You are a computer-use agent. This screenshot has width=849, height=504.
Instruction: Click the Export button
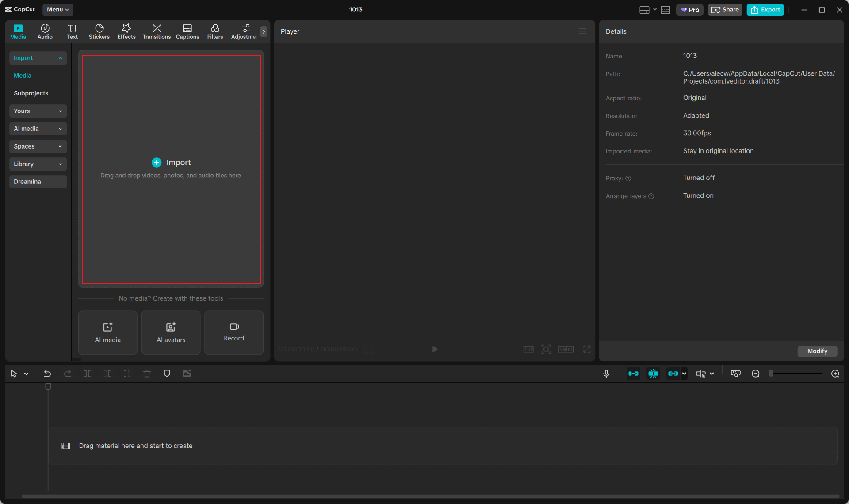coord(765,9)
